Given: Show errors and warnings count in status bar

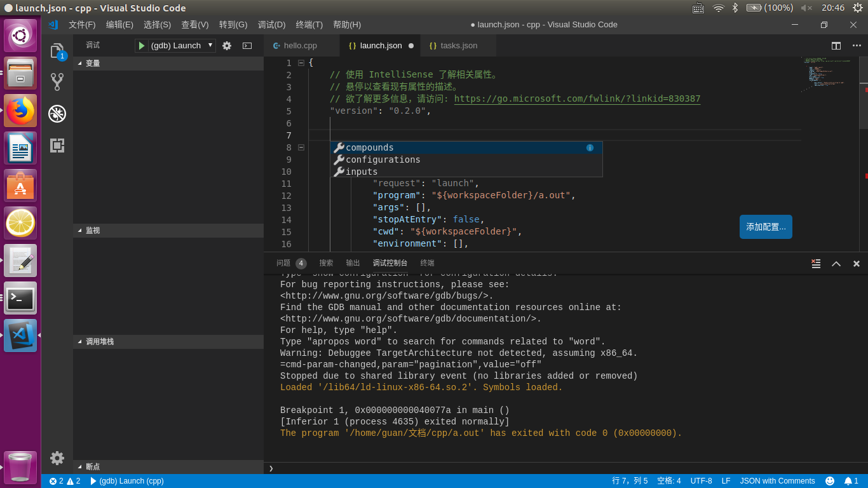Looking at the screenshot, I should (65, 481).
